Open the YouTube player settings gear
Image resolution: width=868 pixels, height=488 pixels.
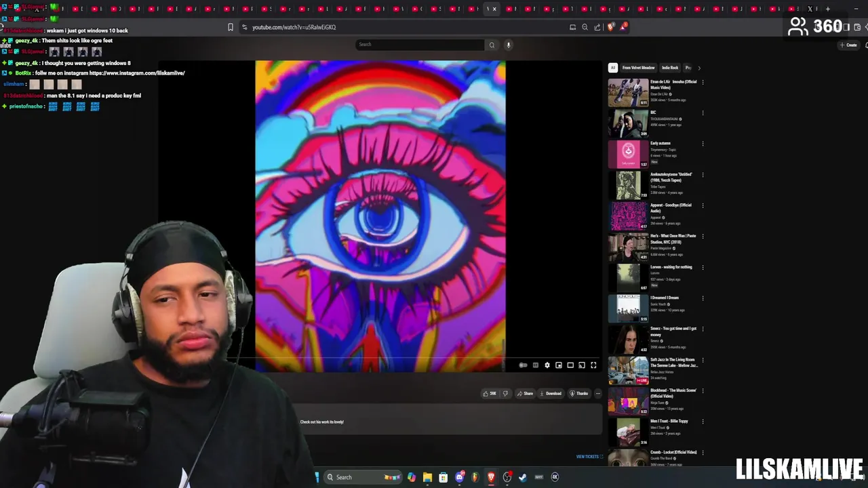547,365
